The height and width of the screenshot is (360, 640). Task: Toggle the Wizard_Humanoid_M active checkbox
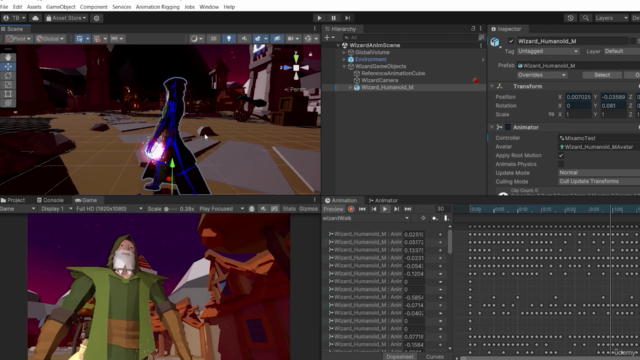pos(511,41)
